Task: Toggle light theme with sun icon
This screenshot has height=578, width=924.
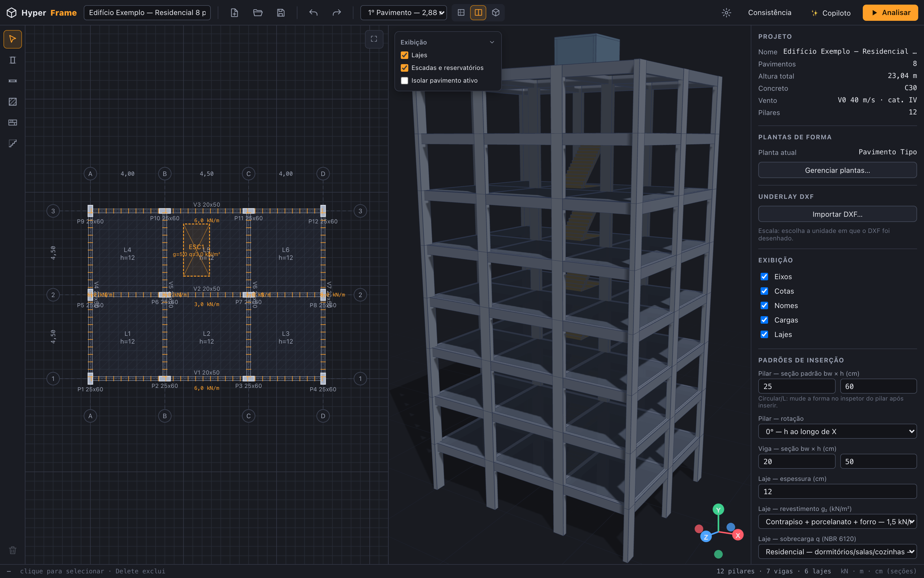Action: point(726,13)
